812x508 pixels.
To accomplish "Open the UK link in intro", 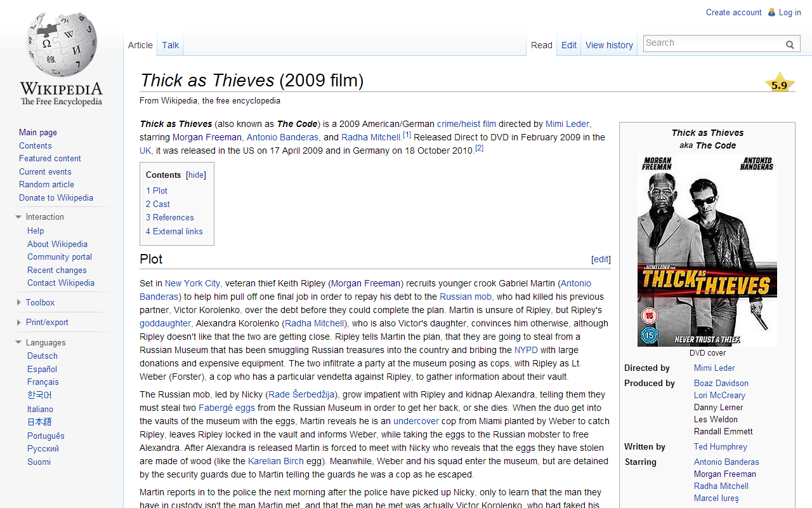I will (x=145, y=151).
